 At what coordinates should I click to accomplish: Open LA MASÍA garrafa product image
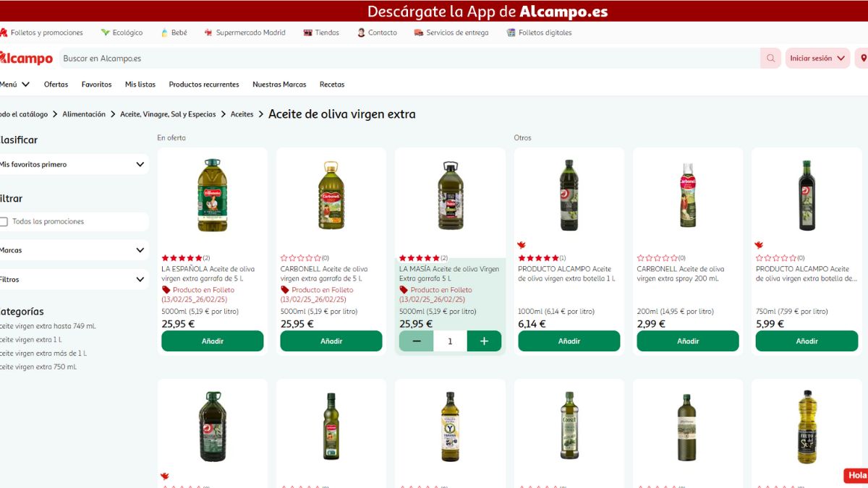450,196
